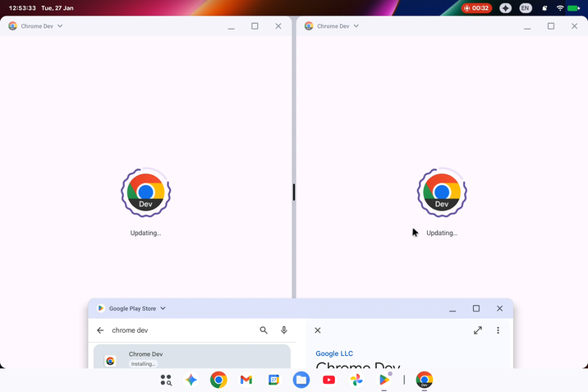The height and width of the screenshot is (392, 588).
Task: Open YouTube from the shelf
Action: (328, 380)
